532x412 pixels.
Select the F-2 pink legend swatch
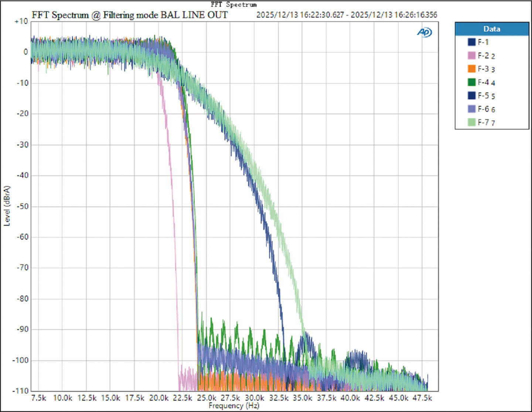click(472, 55)
